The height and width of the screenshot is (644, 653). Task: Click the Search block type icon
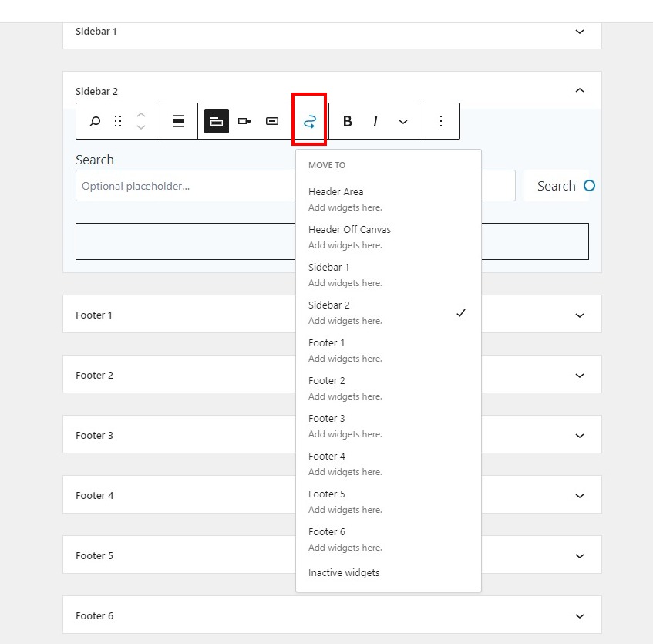[x=95, y=121]
